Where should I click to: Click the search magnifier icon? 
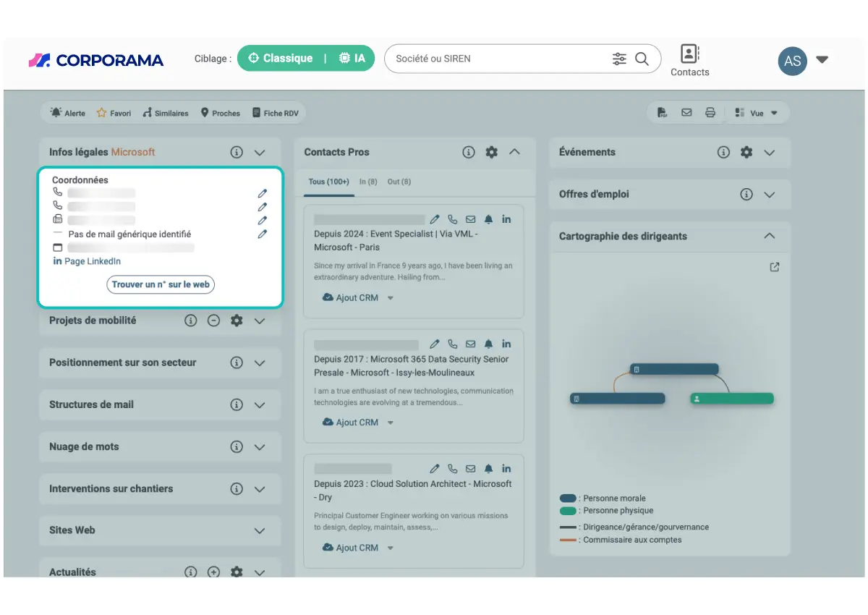(x=642, y=59)
